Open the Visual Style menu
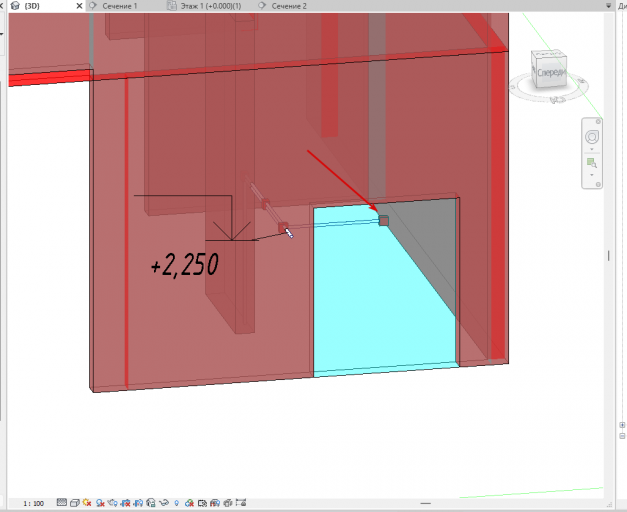 pyautogui.click(x=75, y=503)
